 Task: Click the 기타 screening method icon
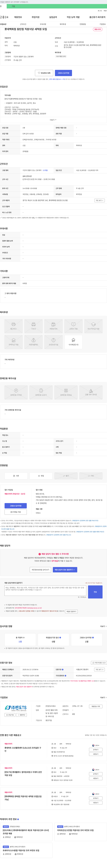(x=91, y=476)
